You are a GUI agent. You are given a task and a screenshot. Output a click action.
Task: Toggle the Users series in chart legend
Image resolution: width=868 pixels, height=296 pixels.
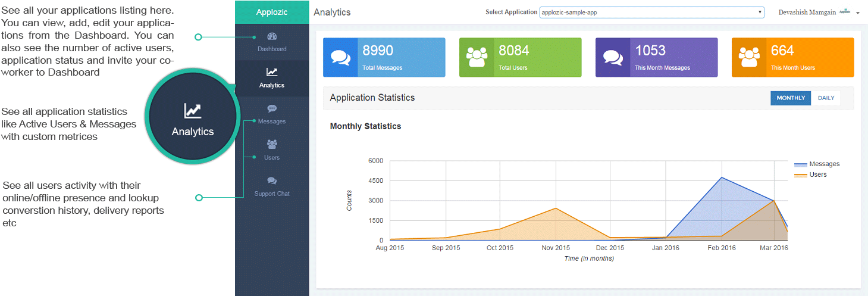pos(810,175)
